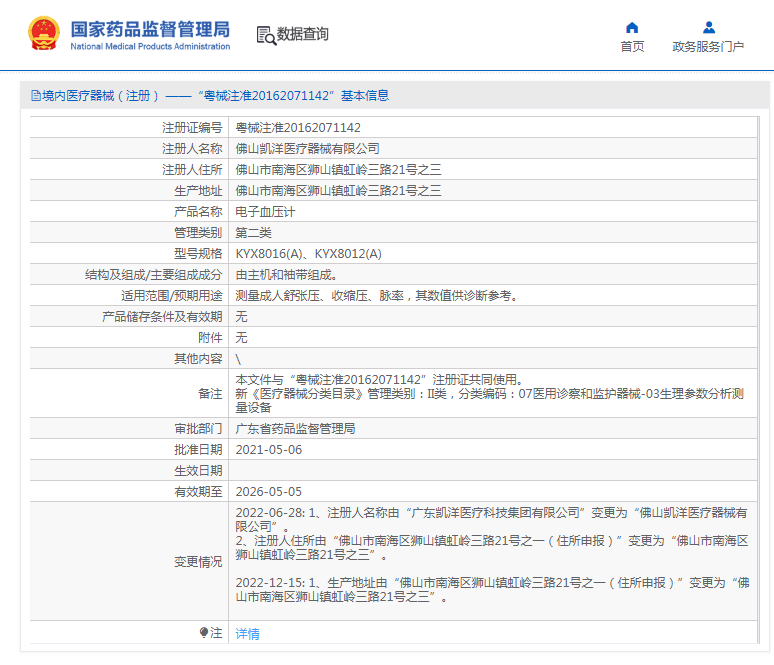Click the 批准日期 row label

(198, 450)
